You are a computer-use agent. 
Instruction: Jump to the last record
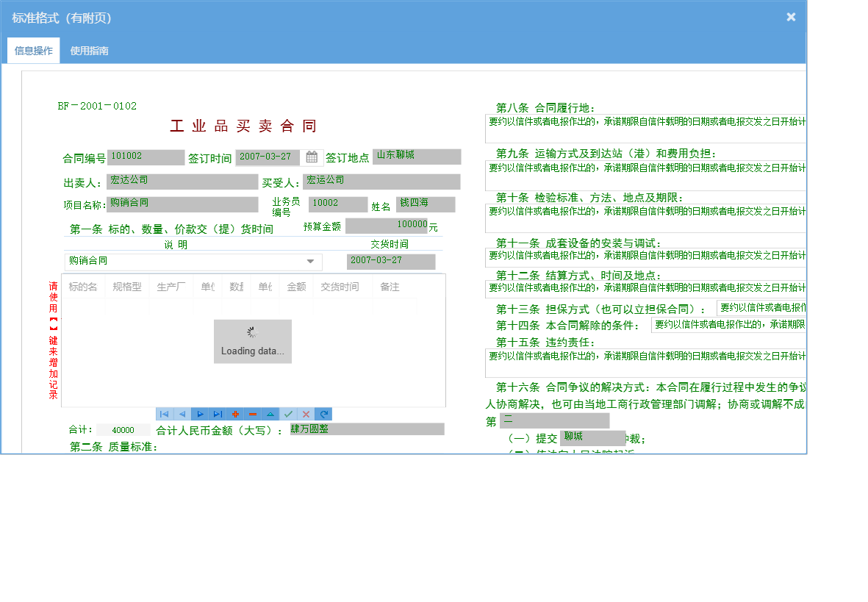click(x=217, y=414)
